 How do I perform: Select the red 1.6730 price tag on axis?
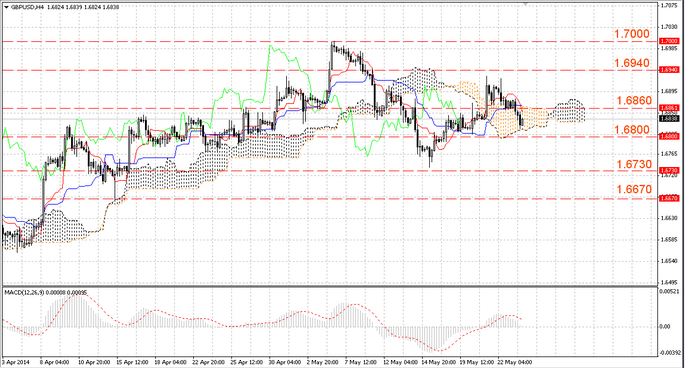669,170
